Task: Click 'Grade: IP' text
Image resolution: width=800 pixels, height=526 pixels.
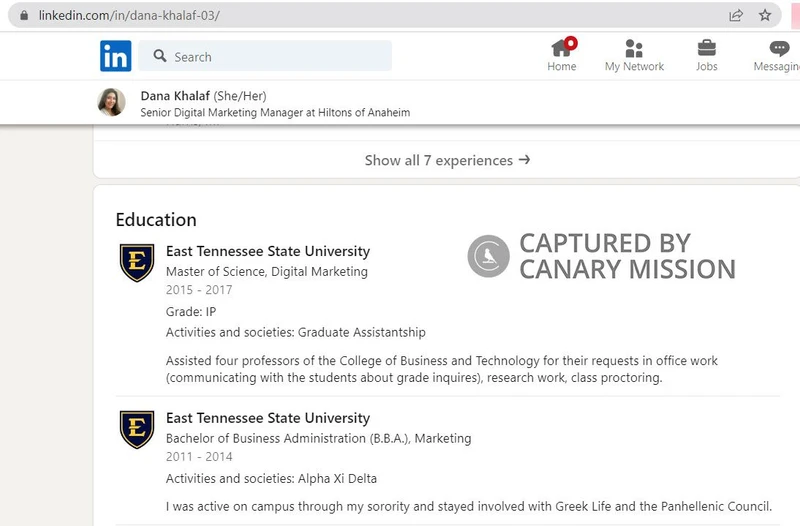Action: pyautogui.click(x=191, y=312)
